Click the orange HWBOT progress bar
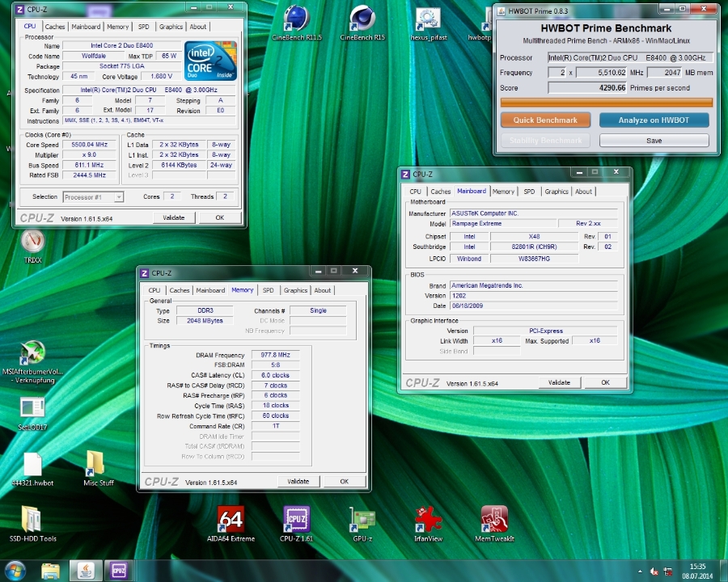728x582 pixels. coord(607,103)
